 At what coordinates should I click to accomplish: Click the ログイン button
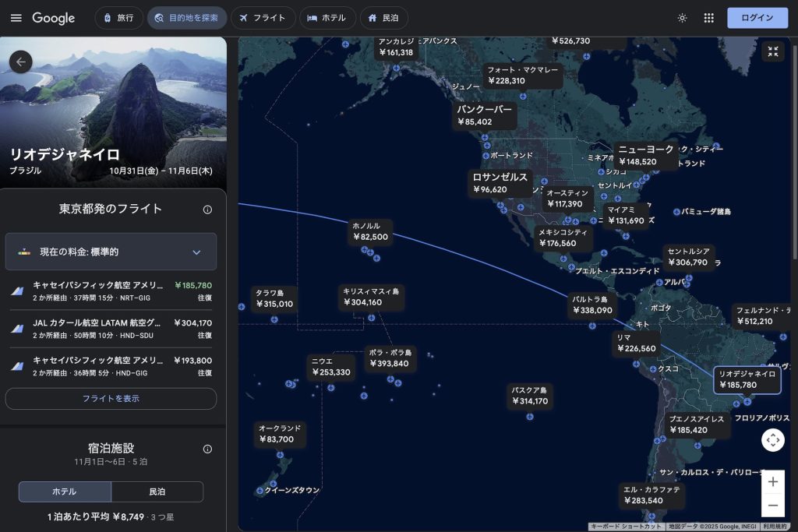(x=757, y=18)
